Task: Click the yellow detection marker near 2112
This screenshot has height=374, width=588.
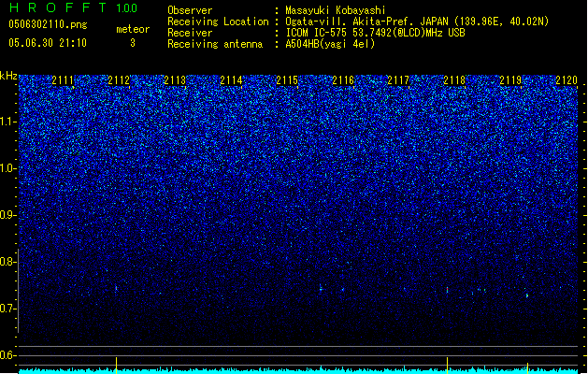Action: coord(116,366)
